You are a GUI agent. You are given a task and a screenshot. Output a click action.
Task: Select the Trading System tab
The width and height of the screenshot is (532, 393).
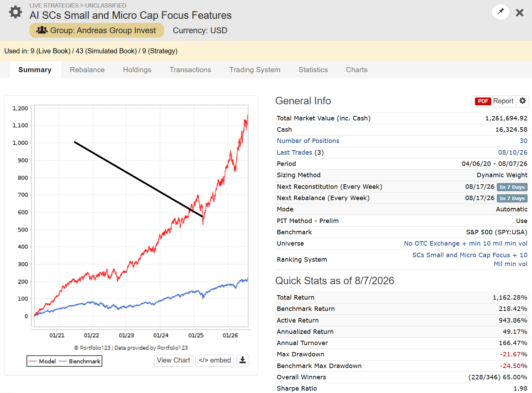coord(255,70)
